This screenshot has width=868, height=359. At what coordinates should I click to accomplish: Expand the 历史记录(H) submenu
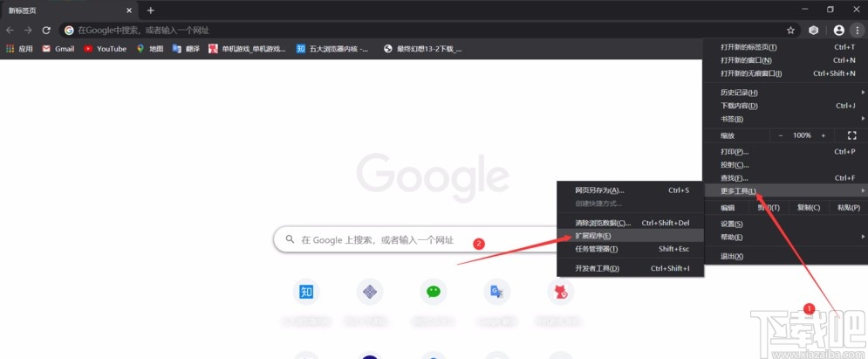coord(784,93)
